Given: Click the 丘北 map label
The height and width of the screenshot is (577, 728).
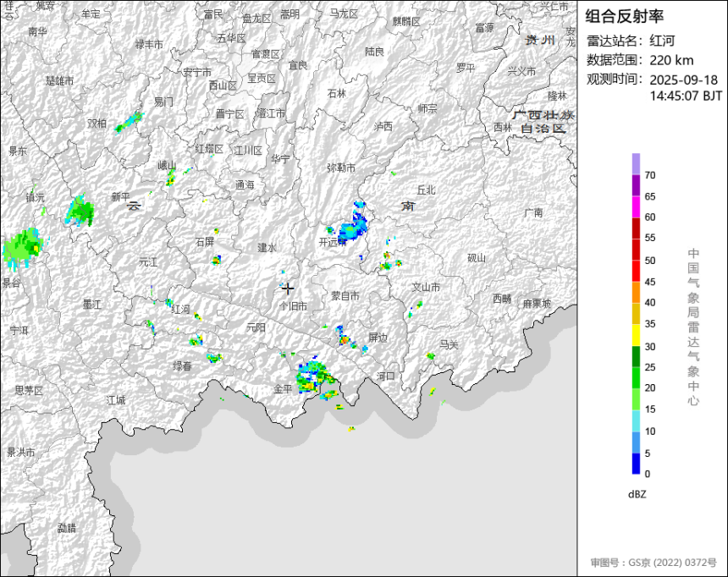Looking at the screenshot, I should click(426, 190).
